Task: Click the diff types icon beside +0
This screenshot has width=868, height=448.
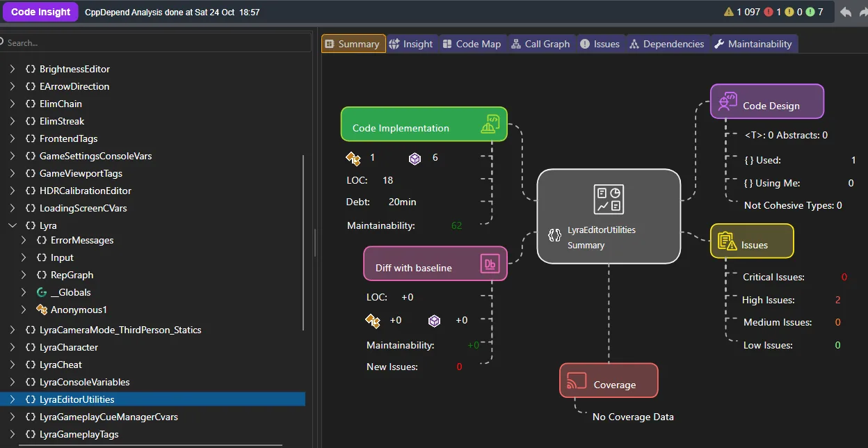Action: coord(373,321)
